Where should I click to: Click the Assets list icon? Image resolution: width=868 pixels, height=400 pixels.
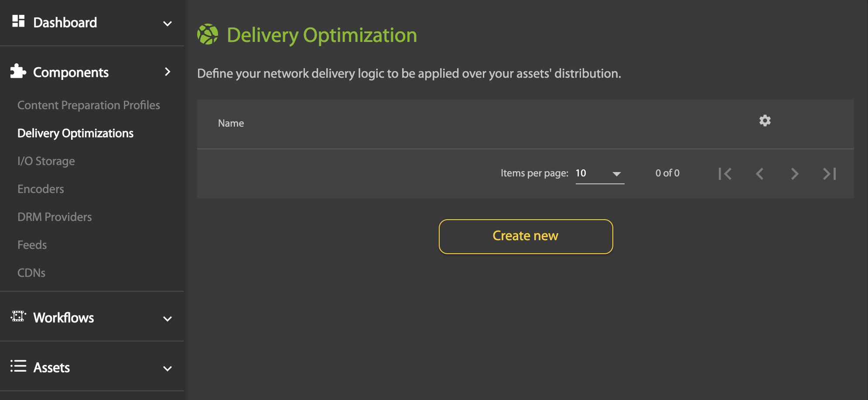tap(18, 366)
